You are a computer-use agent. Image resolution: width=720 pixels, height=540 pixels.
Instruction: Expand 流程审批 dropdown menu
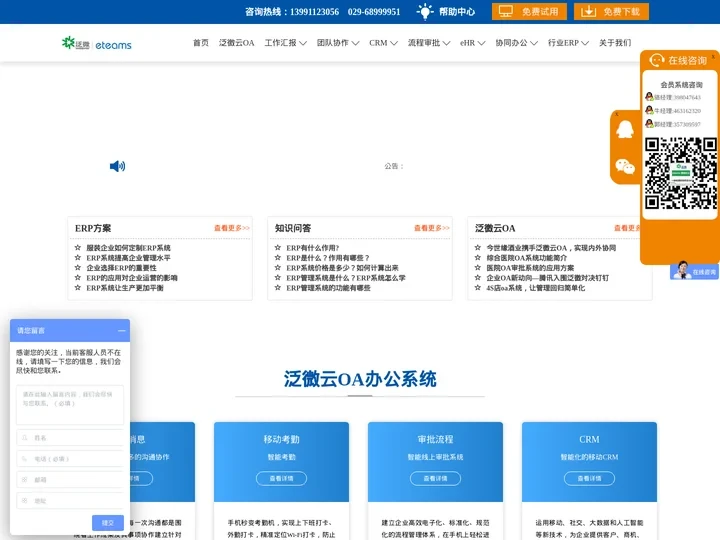point(428,43)
